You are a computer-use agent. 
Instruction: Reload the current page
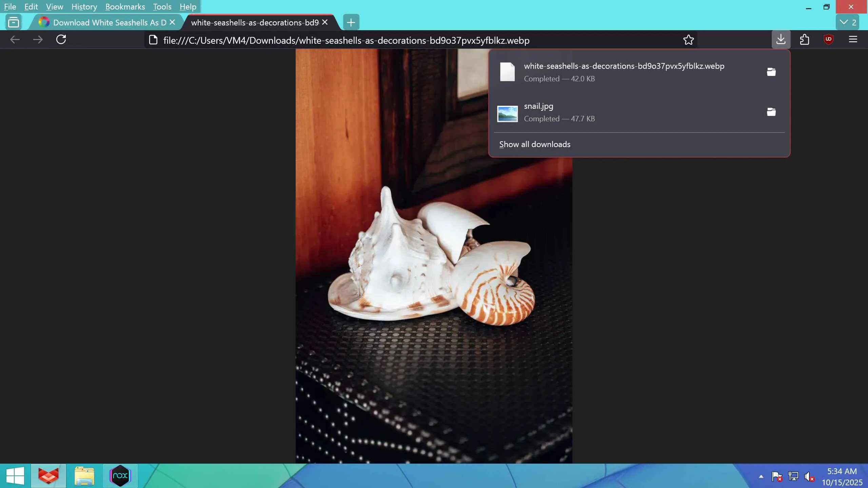[x=61, y=40]
